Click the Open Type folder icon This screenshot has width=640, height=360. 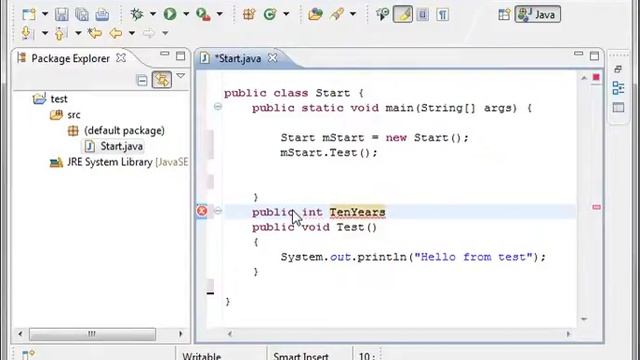point(315,15)
